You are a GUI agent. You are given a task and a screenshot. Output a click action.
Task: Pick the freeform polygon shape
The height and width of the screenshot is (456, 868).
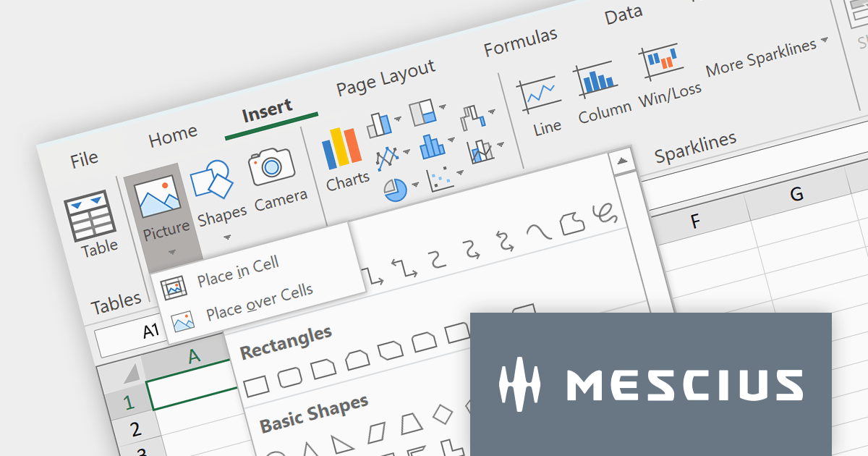(571, 223)
